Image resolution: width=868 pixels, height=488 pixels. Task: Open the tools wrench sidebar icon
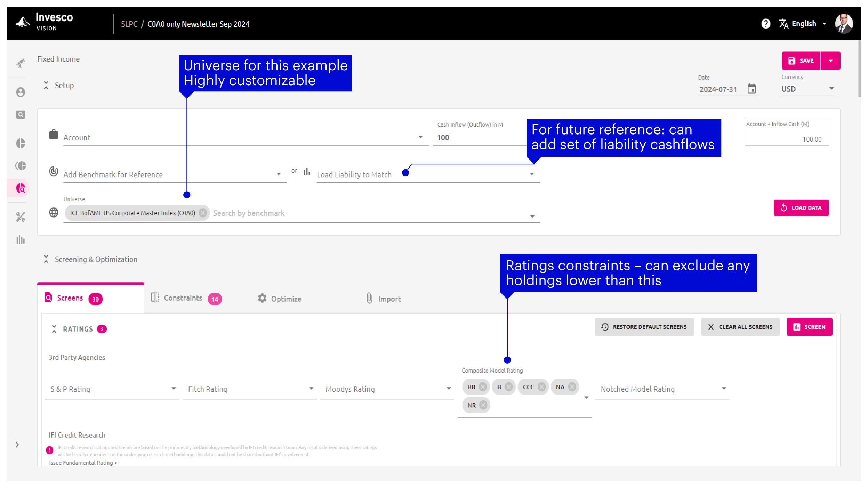(x=21, y=217)
